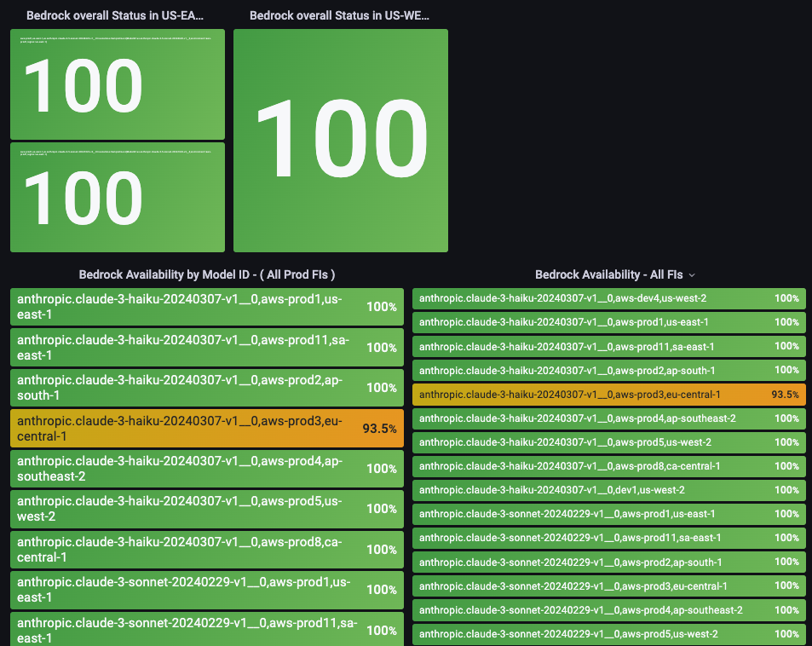This screenshot has width=812, height=646.
Task: Click the 'Bedrock overall Status in US-EA...' panel title
Action: coord(115,15)
